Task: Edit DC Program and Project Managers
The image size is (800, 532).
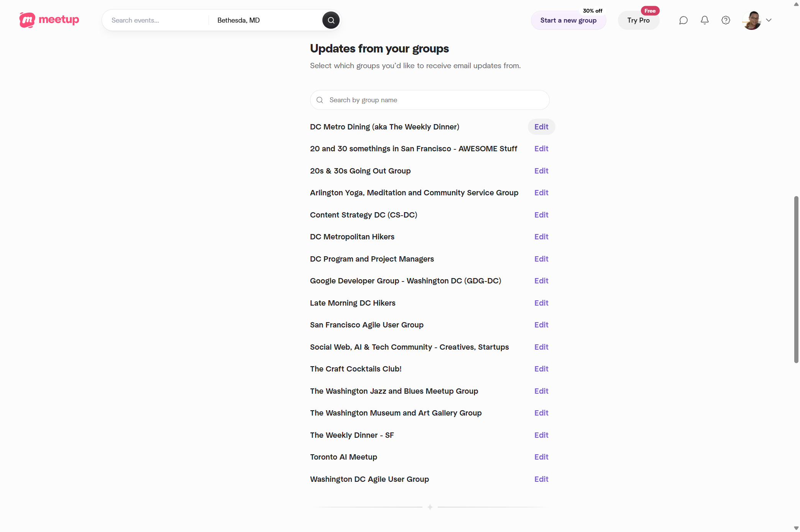Action: (x=541, y=259)
